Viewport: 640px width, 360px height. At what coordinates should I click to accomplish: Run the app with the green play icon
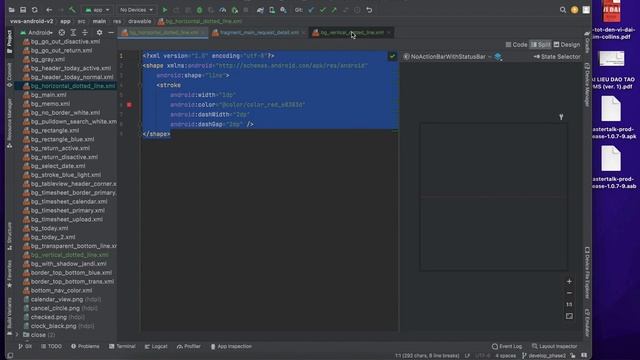[x=165, y=10]
